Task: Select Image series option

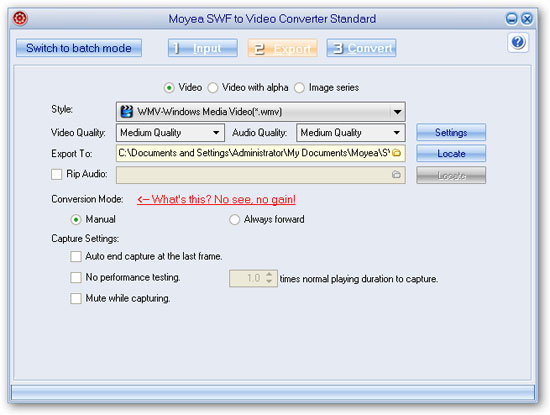Action: 299,88
